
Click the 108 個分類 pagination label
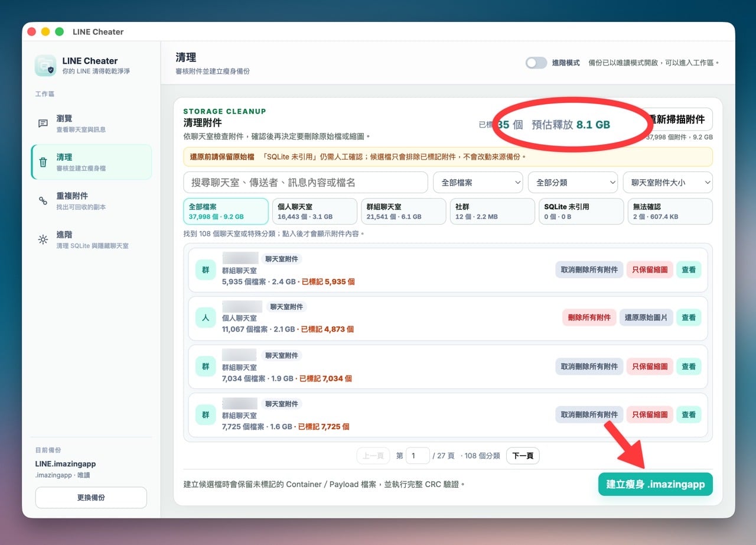pyautogui.click(x=482, y=456)
